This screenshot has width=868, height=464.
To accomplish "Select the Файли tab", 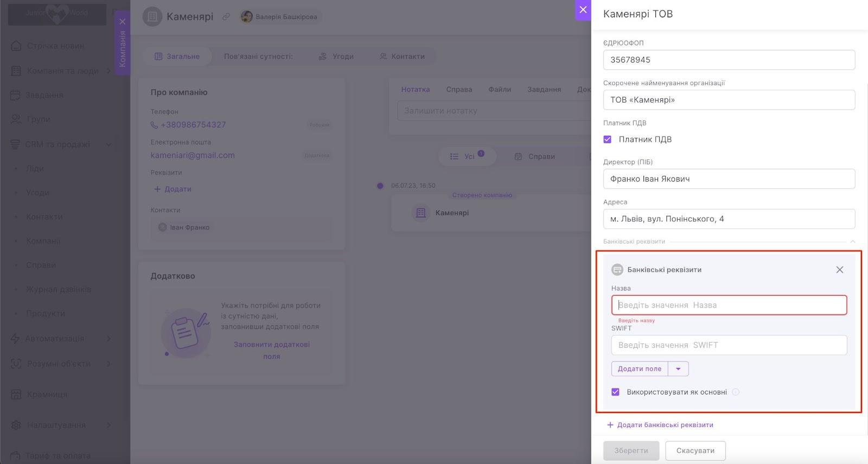I will [500, 90].
